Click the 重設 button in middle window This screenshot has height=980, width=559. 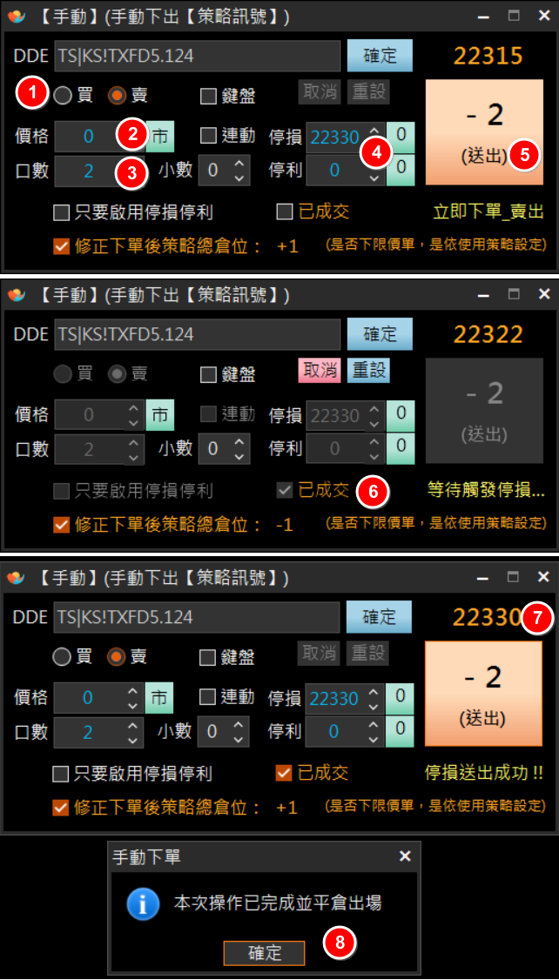(367, 371)
